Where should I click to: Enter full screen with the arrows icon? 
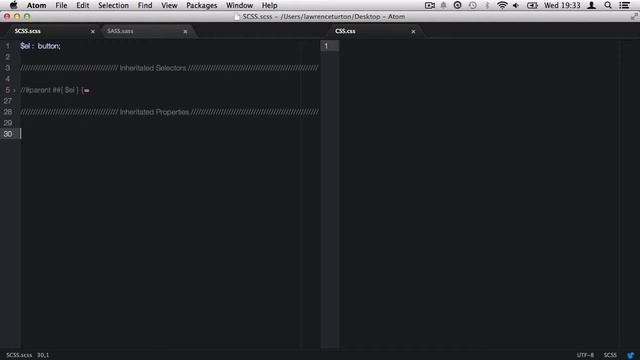point(634,17)
